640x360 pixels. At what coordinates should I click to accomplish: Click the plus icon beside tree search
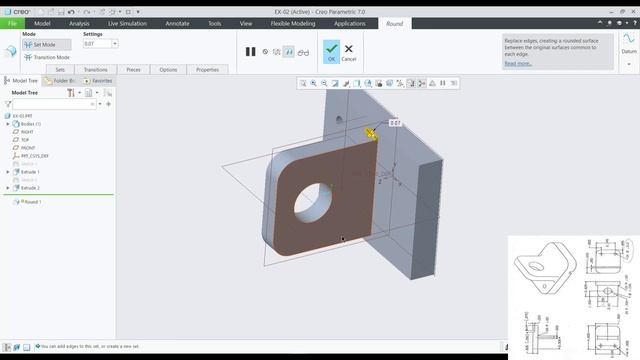[109, 104]
